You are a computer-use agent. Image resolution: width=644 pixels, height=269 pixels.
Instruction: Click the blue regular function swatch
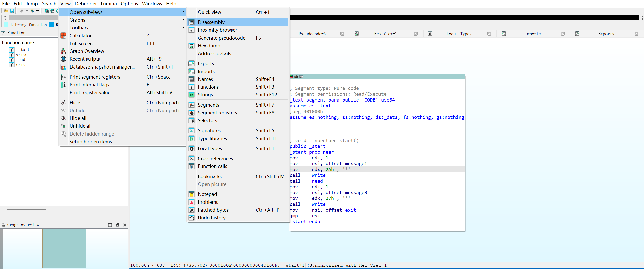(51, 25)
